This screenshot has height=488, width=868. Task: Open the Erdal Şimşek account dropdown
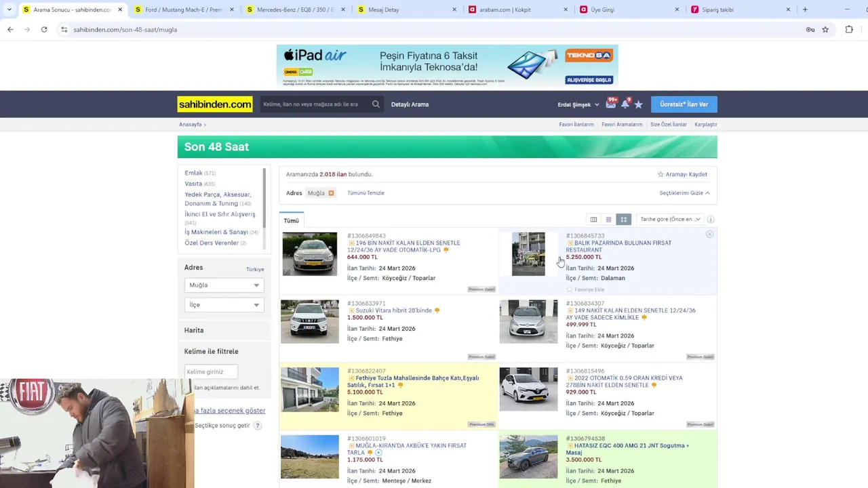click(x=578, y=104)
